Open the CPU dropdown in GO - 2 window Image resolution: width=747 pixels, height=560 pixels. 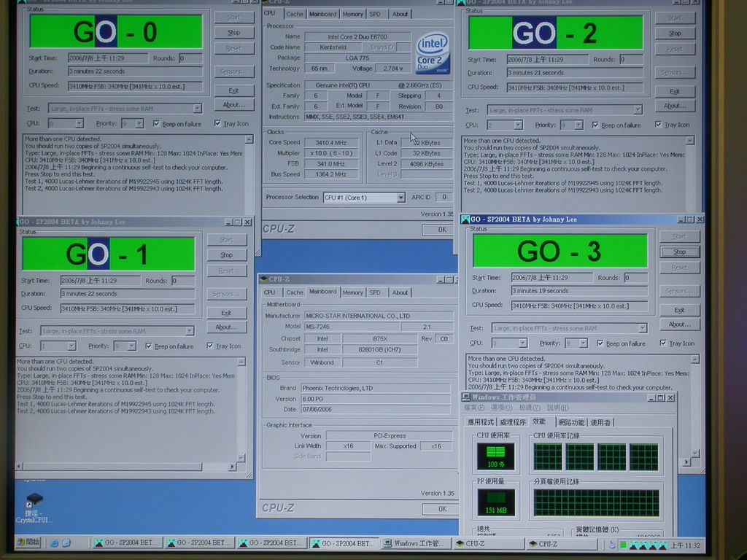(518, 125)
